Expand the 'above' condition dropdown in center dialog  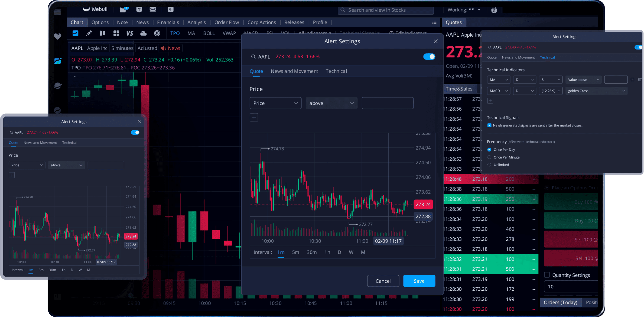(x=331, y=103)
